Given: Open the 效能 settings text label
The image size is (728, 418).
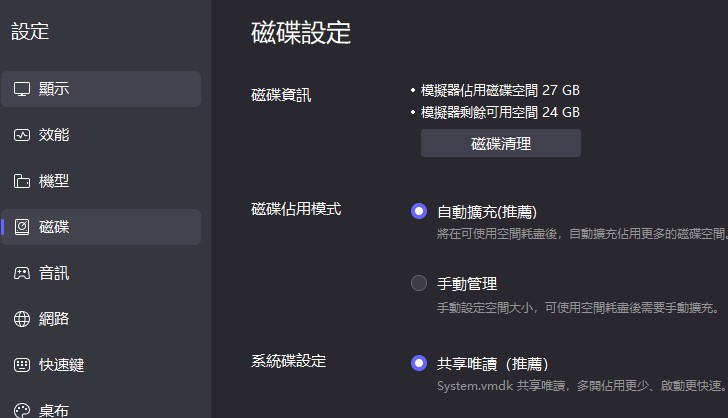Looking at the screenshot, I should 54,135.
